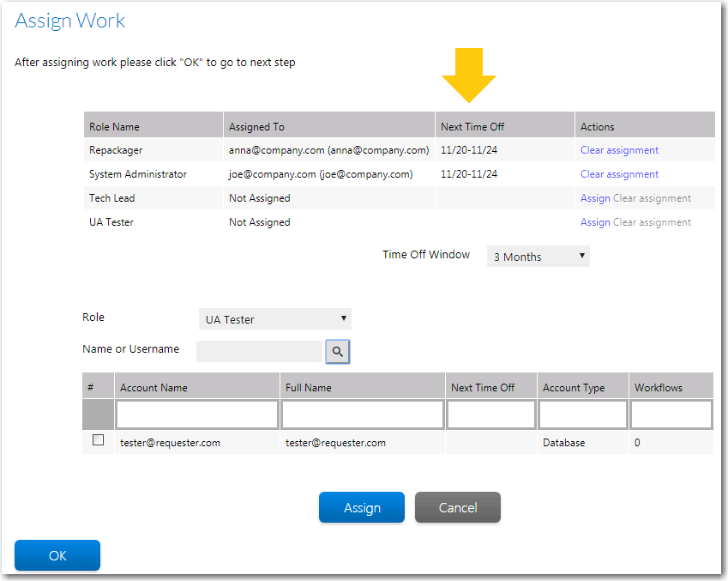Assign a user to the UA Tester role
Screen dimensions: 728x581
595,221
